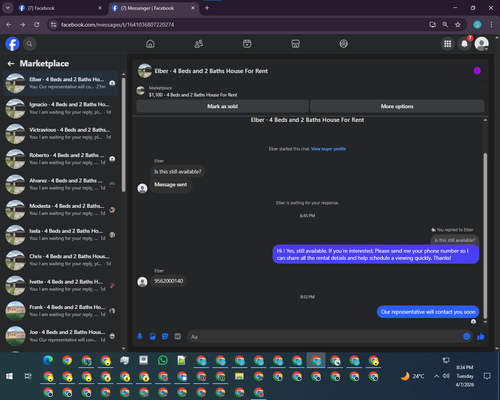Select the Messenger | Facebook tab
This screenshot has width=500, height=400.
click(x=153, y=8)
